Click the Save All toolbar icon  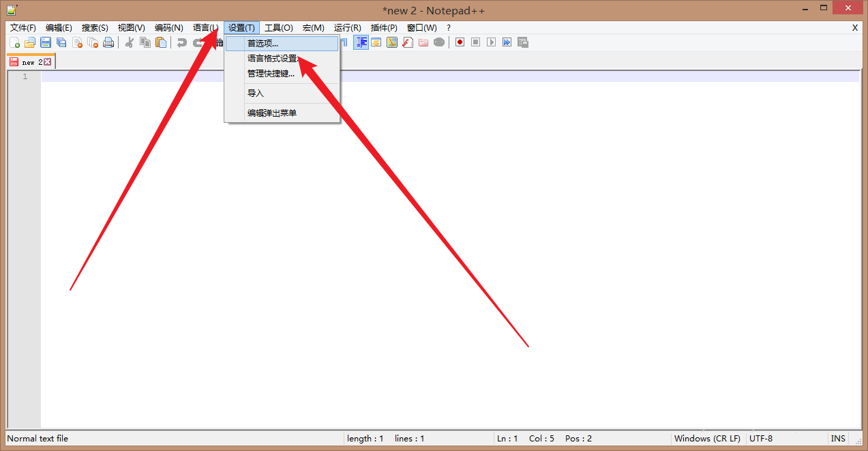(61, 42)
